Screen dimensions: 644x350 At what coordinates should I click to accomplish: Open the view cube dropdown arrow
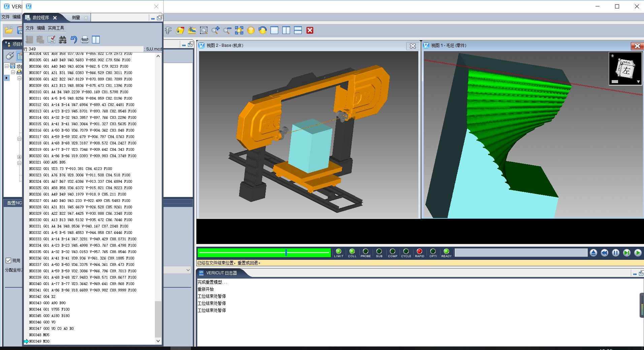(x=638, y=82)
